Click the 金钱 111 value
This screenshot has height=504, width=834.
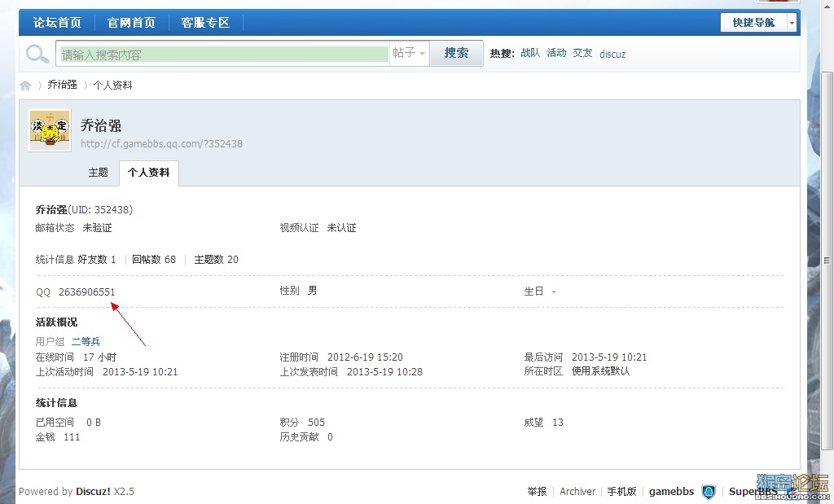click(72, 437)
